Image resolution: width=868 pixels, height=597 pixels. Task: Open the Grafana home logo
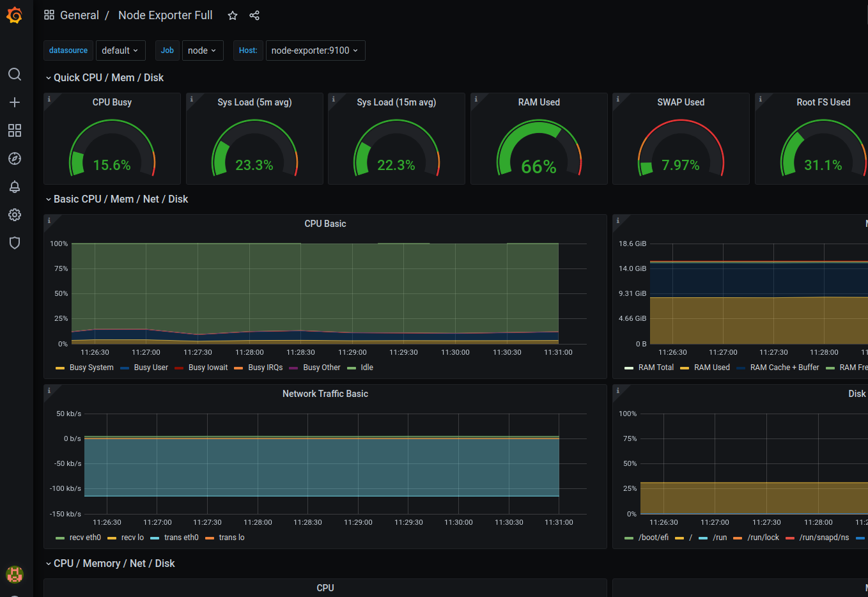(14, 15)
